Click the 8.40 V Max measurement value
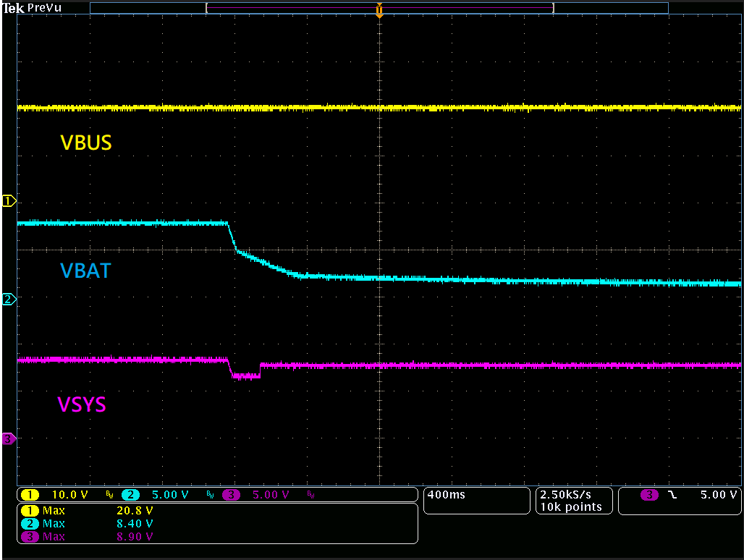Screen dimensions: 744x560 point(135,524)
